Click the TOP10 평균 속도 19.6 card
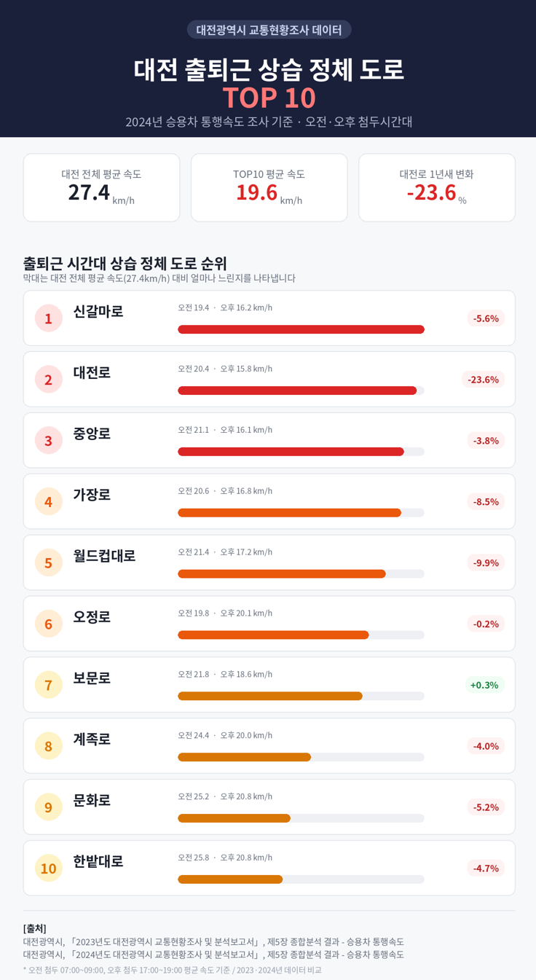The width and height of the screenshot is (536, 980). pyautogui.click(x=269, y=187)
